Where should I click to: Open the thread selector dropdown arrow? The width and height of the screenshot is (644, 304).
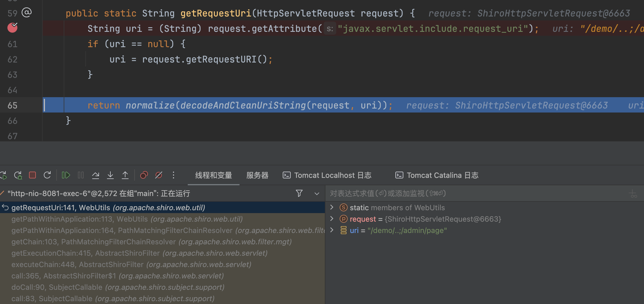317,194
